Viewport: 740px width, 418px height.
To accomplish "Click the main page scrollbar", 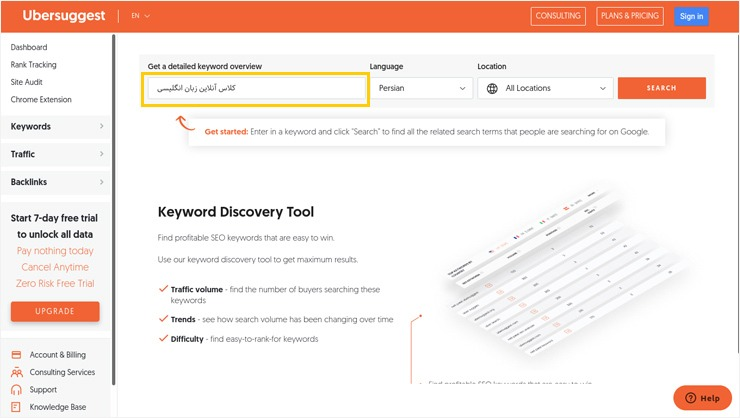I will [x=738, y=193].
